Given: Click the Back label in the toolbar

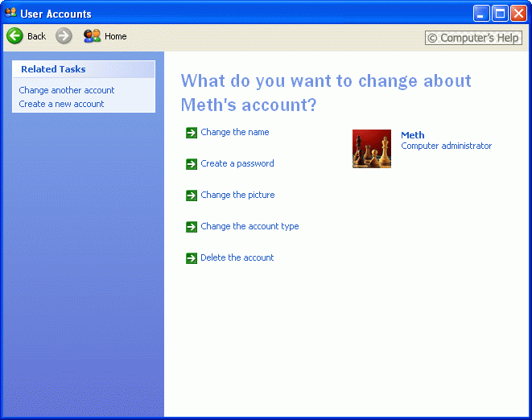Looking at the screenshot, I should pyautogui.click(x=37, y=36).
